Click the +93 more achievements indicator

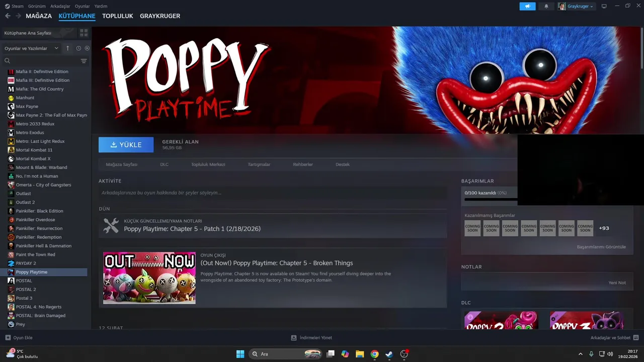pyautogui.click(x=604, y=228)
